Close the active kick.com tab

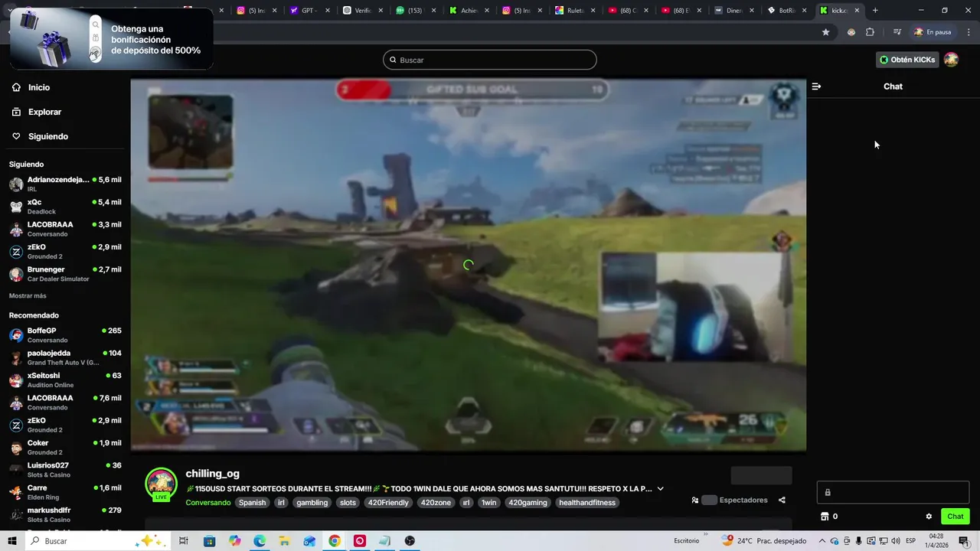coord(857,11)
